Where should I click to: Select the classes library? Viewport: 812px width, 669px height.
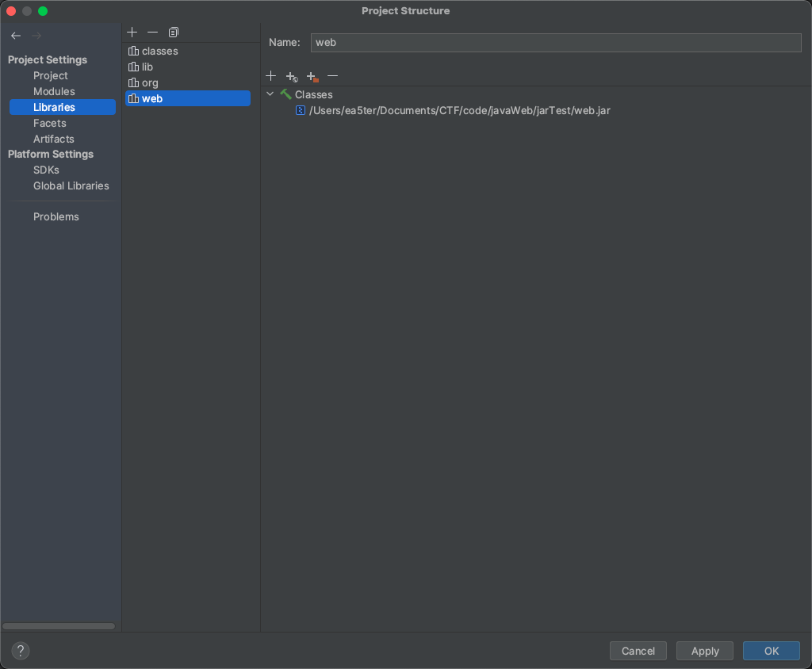159,51
